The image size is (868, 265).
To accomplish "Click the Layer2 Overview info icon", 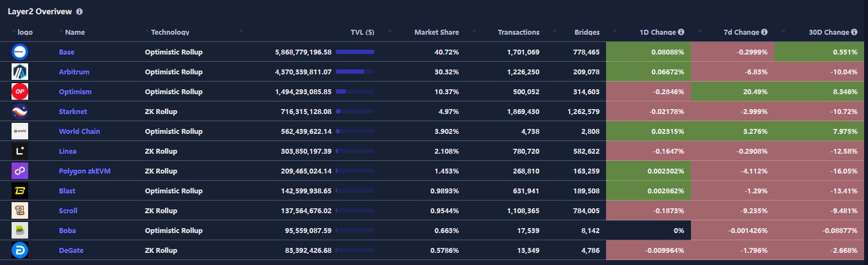I will point(79,12).
